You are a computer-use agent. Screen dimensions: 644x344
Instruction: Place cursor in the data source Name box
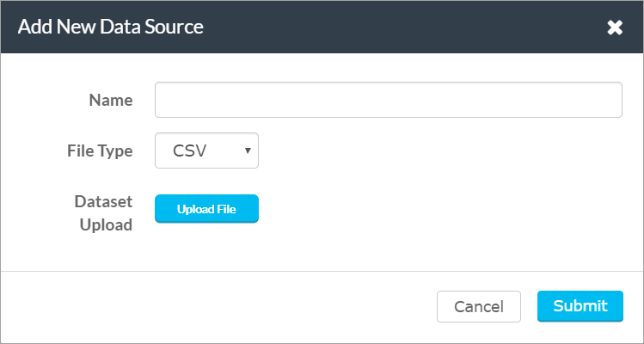[x=388, y=100]
